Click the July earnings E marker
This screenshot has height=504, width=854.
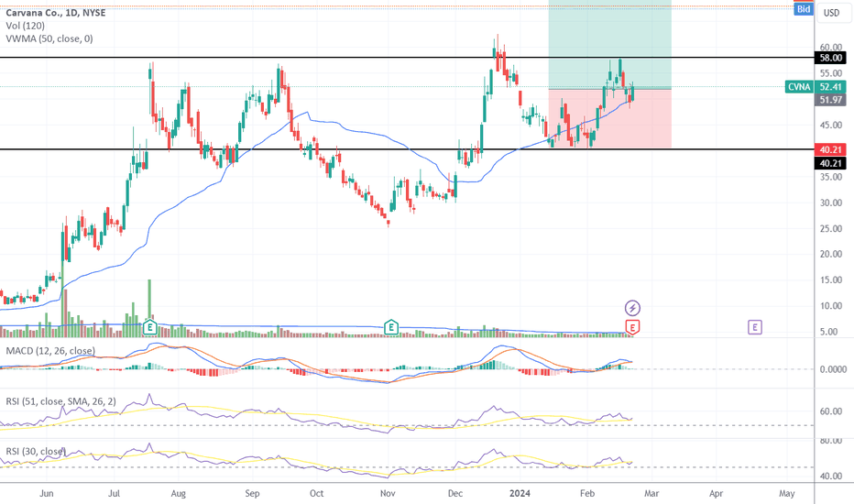point(149,327)
